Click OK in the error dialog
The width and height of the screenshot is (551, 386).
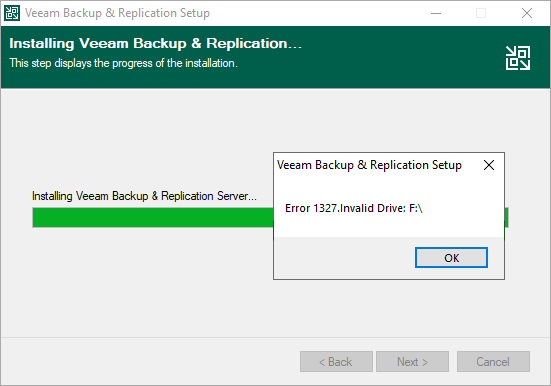pos(451,258)
